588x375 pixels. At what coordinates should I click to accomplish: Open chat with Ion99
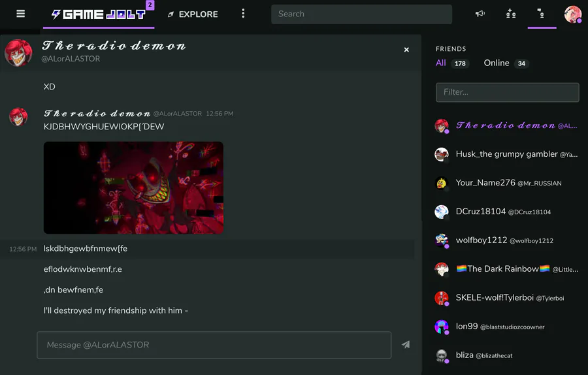click(506, 327)
